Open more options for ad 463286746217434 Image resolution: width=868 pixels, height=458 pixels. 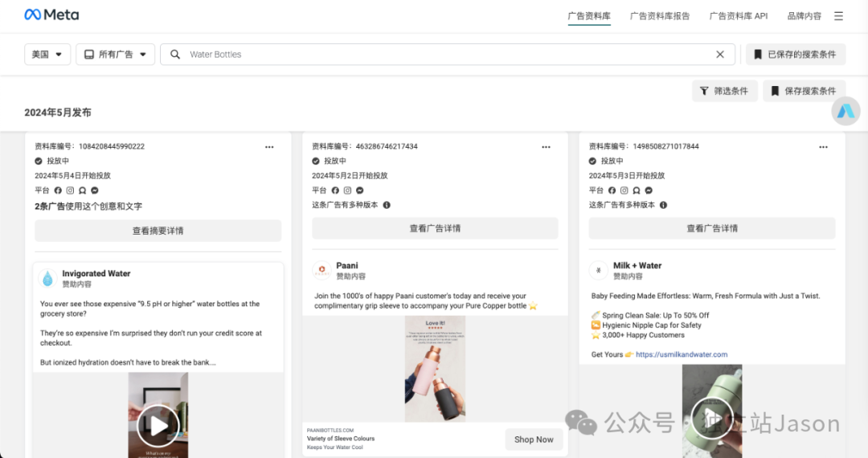tap(546, 147)
